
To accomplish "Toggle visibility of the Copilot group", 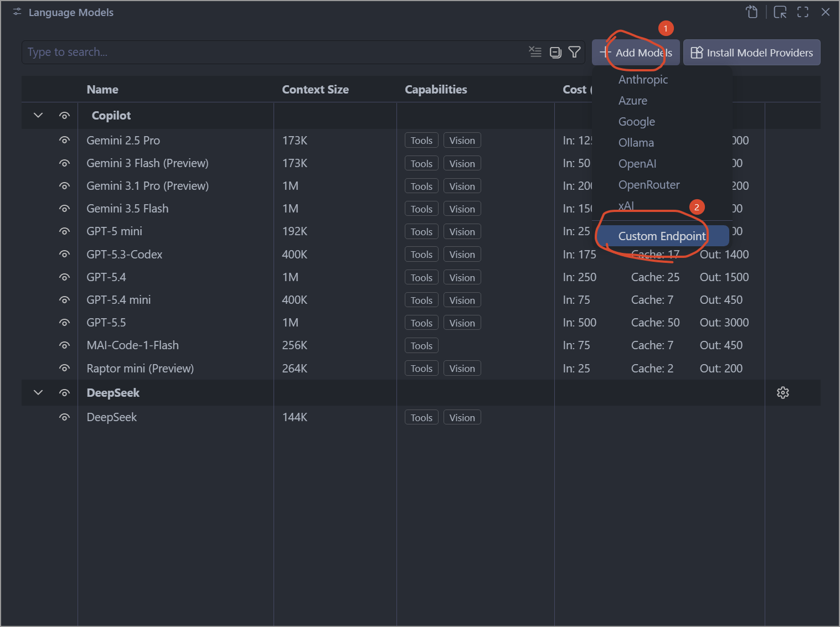I will [x=65, y=116].
